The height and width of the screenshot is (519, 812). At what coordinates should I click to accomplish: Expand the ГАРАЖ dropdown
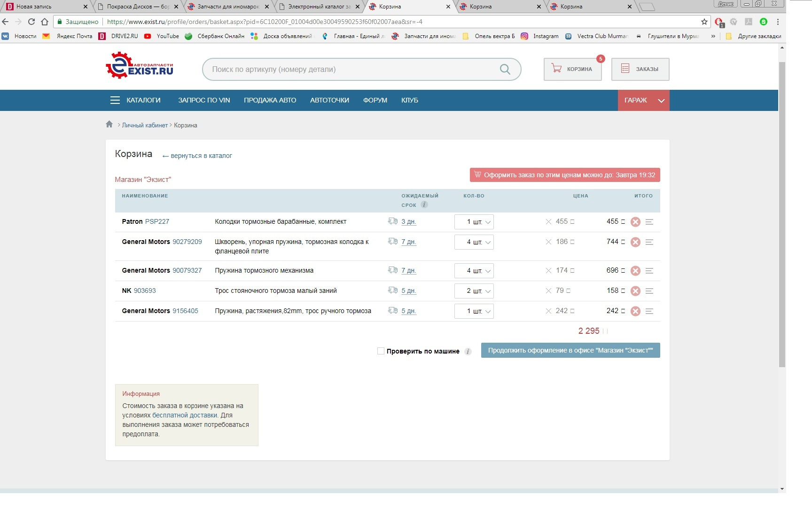tap(643, 100)
